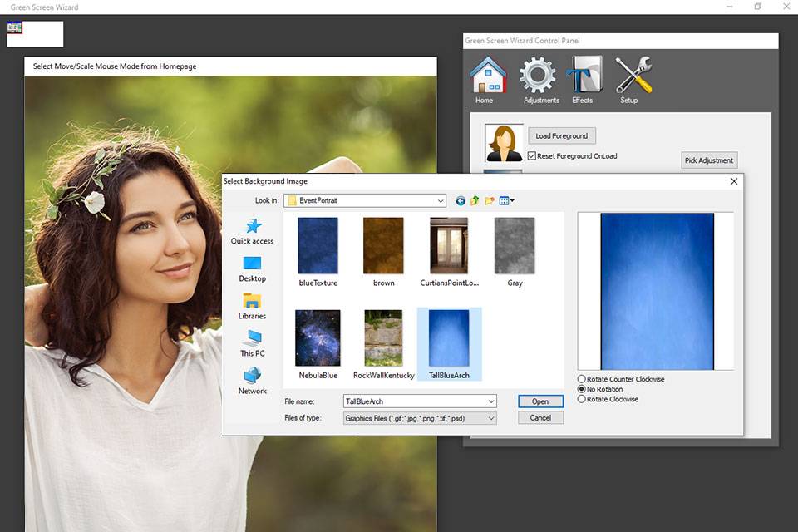Uncheck Reset Foreground OnLoad

pos(532,155)
